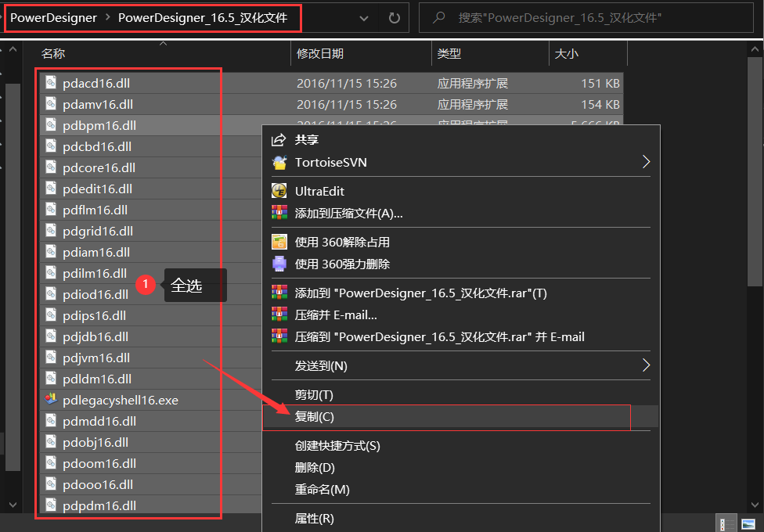Screen dimensions: 764x532
Task: Click the pdacd16.dll file icon
Action: pyautogui.click(x=51, y=83)
